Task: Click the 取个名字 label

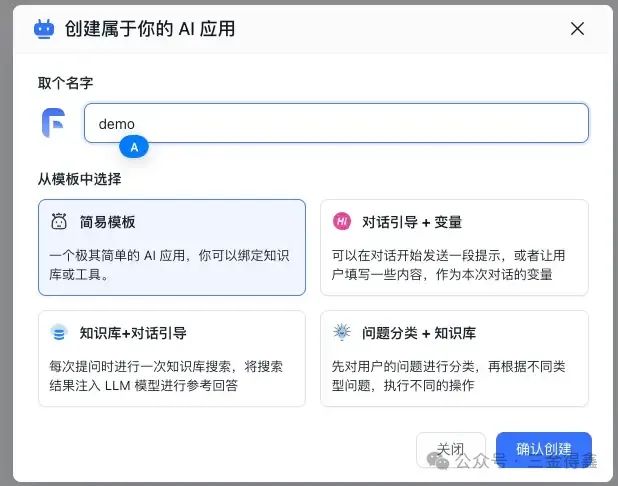Action: point(66,82)
